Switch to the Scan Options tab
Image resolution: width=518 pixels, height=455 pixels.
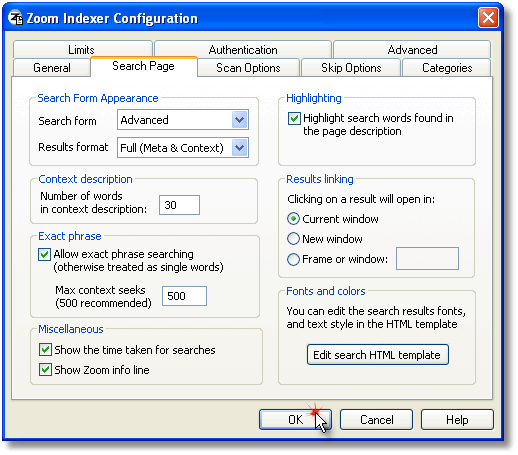[x=248, y=68]
